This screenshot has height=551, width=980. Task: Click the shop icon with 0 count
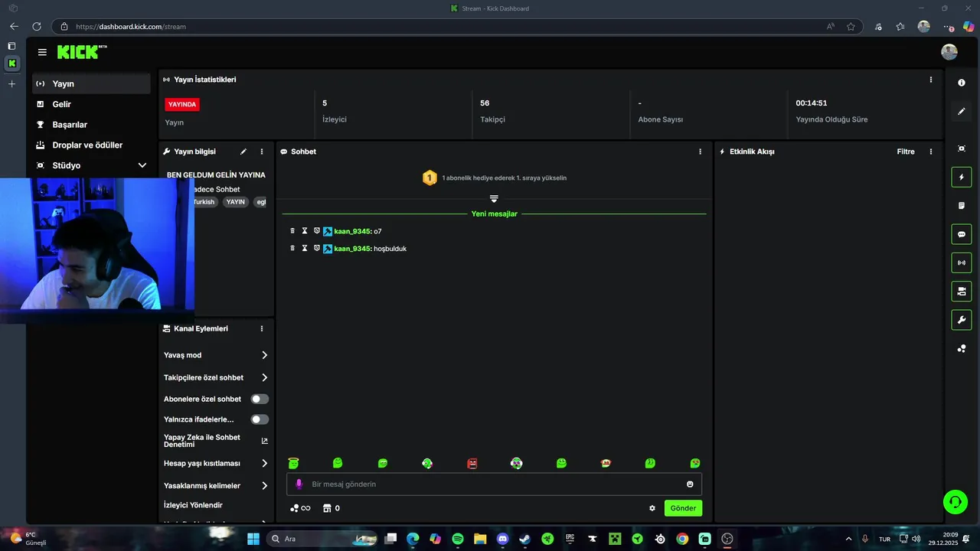point(332,508)
